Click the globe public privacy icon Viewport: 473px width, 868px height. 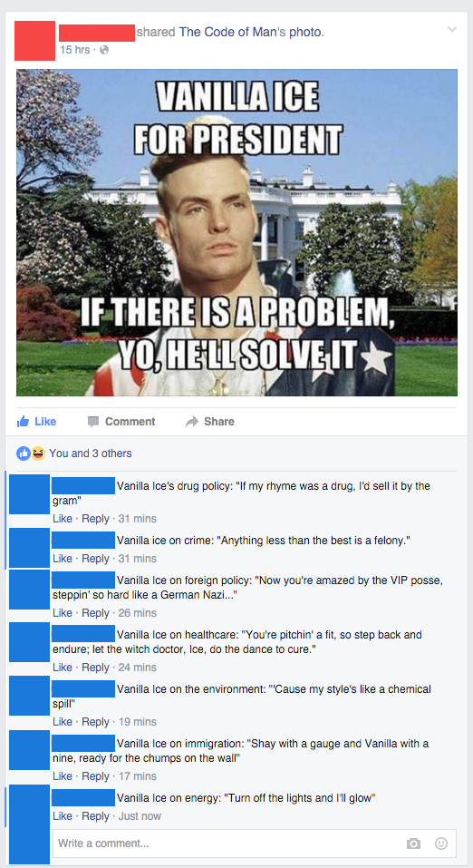[103, 50]
